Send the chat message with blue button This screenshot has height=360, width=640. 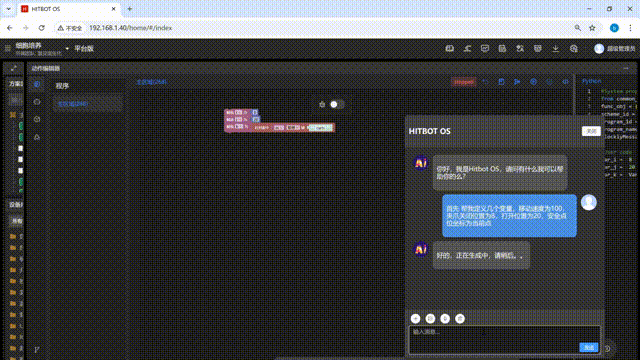click(589, 347)
